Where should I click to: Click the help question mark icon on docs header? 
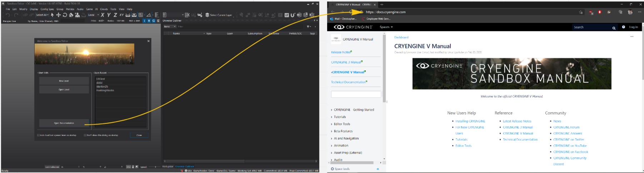click(623, 27)
